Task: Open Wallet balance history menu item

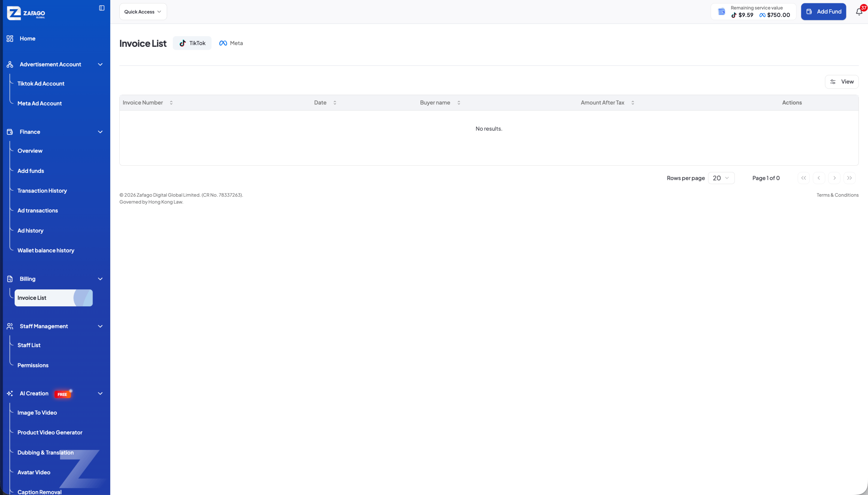Action: tap(46, 251)
